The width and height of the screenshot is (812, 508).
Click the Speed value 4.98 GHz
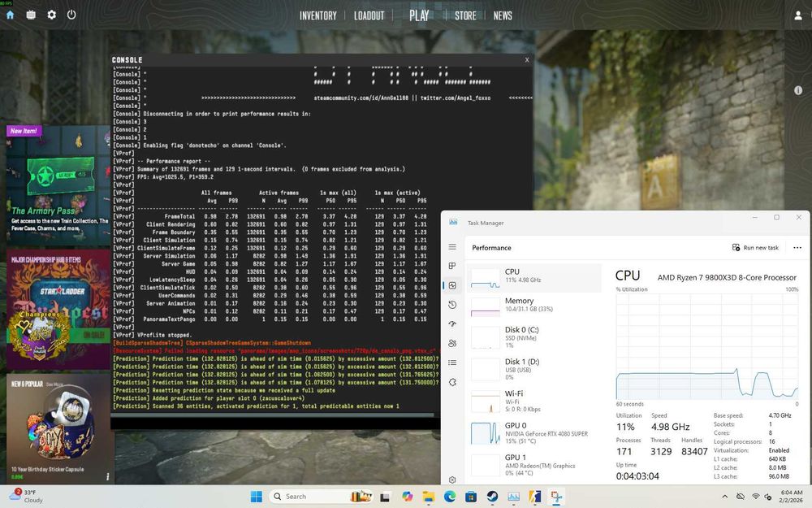coord(670,427)
